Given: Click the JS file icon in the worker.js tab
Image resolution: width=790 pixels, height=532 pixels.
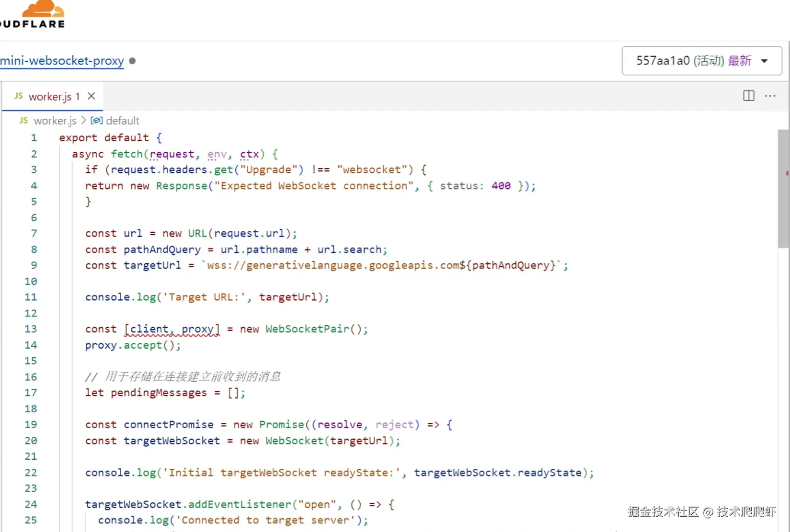Looking at the screenshot, I should (19, 96).
